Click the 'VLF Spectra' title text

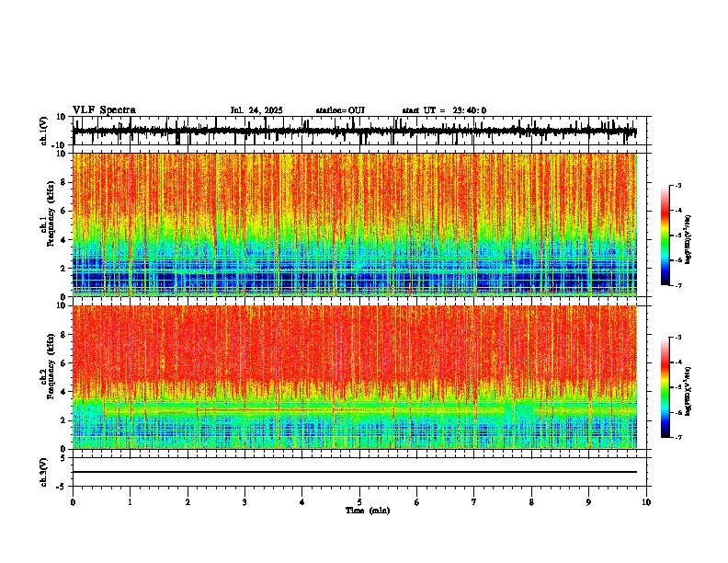tap(104, 110)
